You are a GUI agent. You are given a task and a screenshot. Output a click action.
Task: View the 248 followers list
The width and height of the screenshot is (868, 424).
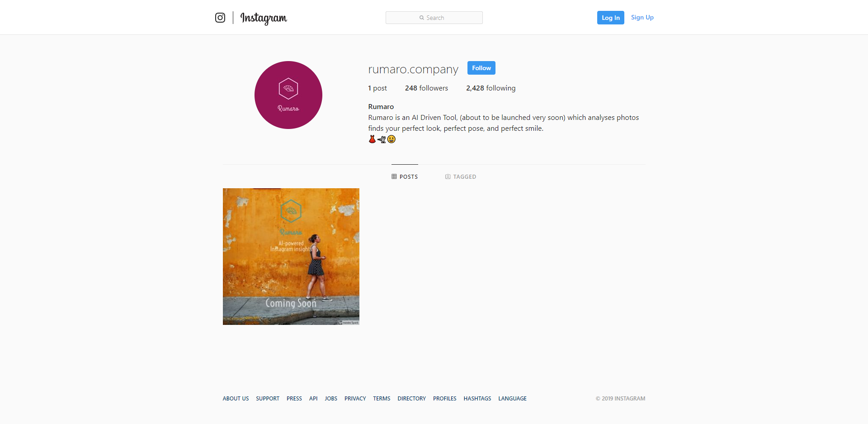426,88
